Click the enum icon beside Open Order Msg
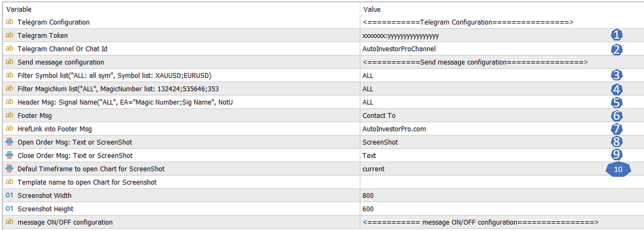This screenshot has height=231, width=644. [x=9, y=142]
